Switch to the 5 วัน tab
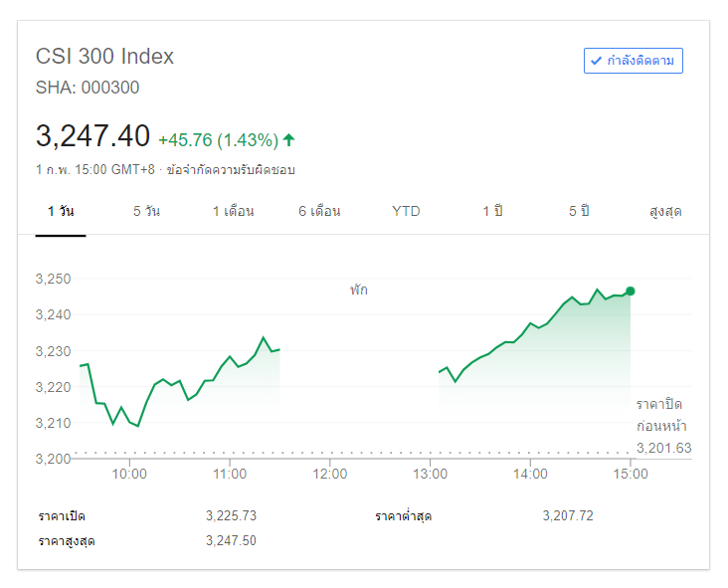This screenshot has width=728, height=588. pos(146,211)
